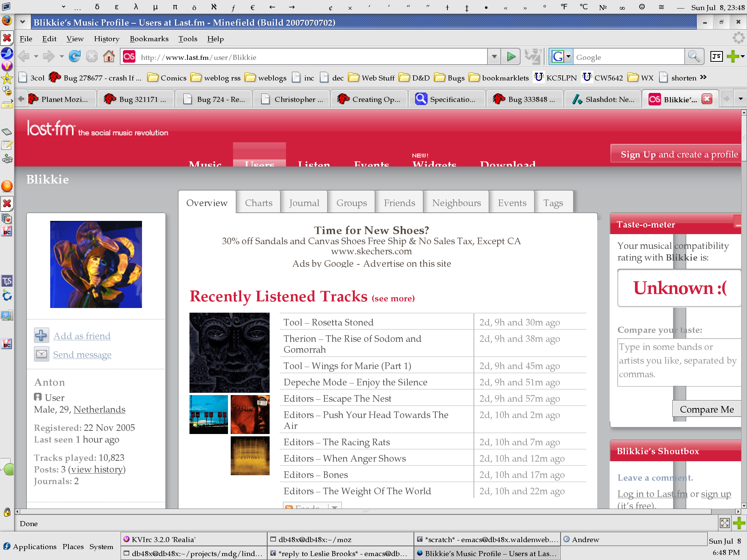Open the Bookmarks menu
Viewport: 747px width, 560px height.
149,39
